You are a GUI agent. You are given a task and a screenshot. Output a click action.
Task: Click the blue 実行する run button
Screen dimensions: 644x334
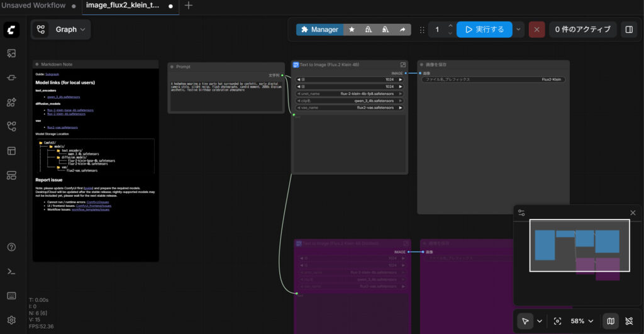(x=484, y=30)
